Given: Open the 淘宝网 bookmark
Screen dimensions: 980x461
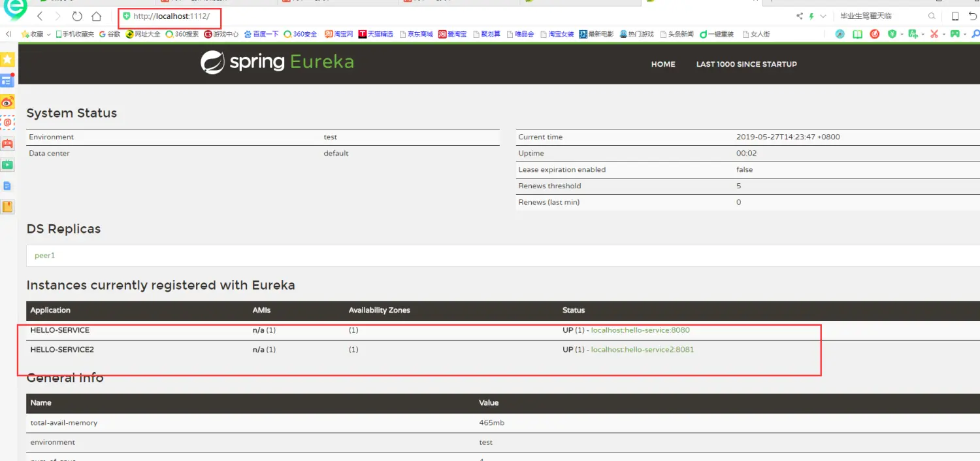Looking at the screenshot, I should click(339, 34).
